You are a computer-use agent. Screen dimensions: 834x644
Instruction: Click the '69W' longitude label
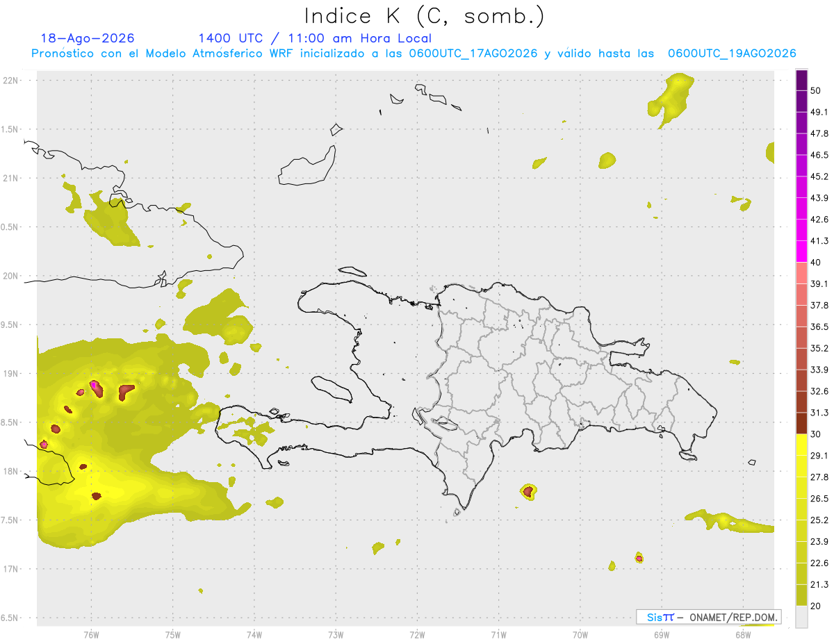tap(662, 634)
